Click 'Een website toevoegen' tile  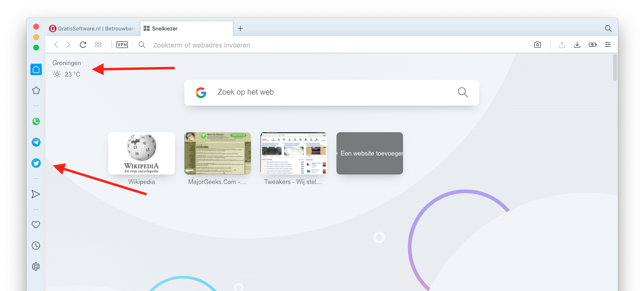click(370, 153)
